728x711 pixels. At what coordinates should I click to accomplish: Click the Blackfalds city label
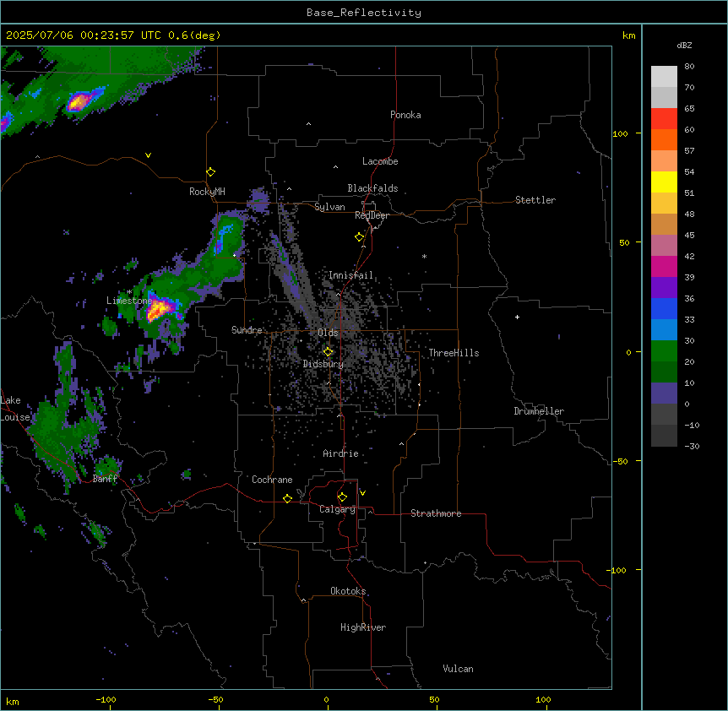(x=372, y=188)
